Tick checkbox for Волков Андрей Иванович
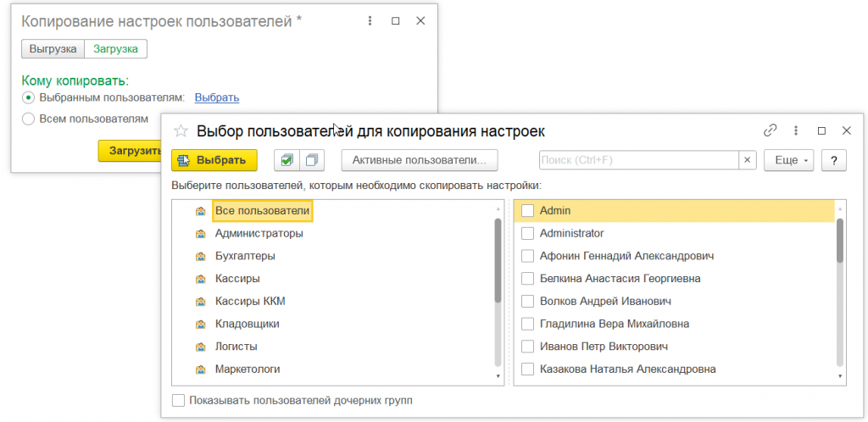This screenshot has height=422, width=868. tap(527, 301)
